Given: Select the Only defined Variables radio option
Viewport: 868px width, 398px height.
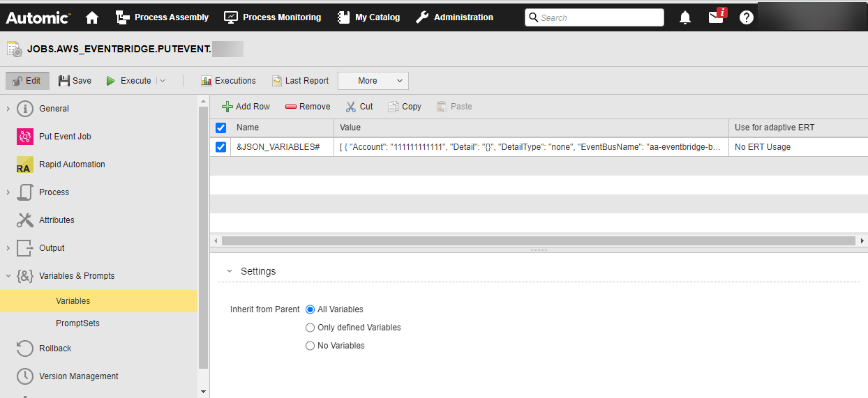Looking at the screenshot, I should [x=310, y=328].
